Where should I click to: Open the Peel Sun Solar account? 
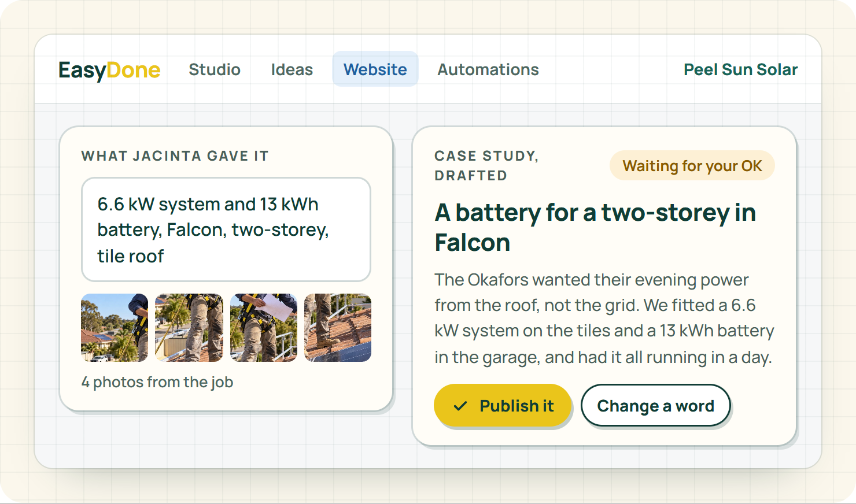(740, 69)
